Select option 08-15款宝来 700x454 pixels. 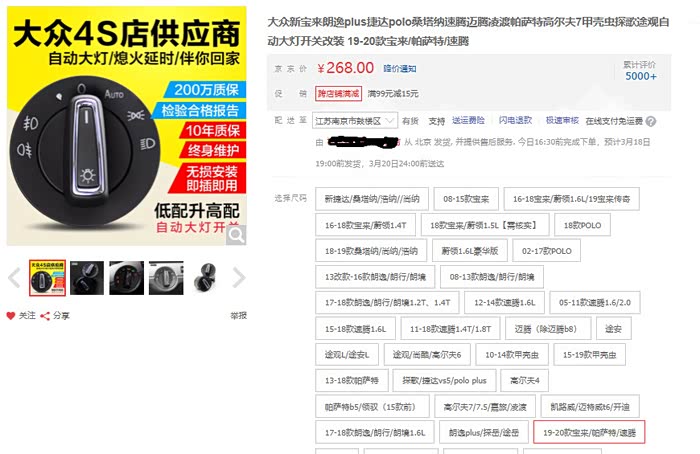[x=466, y=199]
